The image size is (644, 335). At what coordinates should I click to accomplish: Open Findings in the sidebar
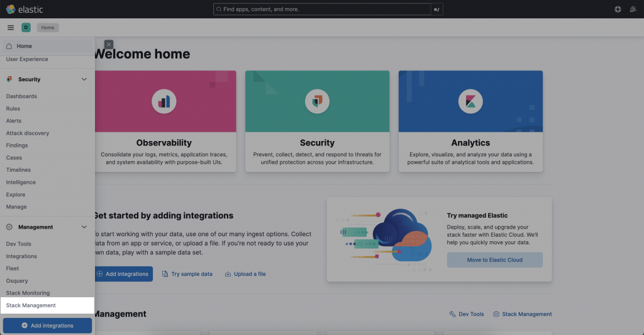pos(17,145)
